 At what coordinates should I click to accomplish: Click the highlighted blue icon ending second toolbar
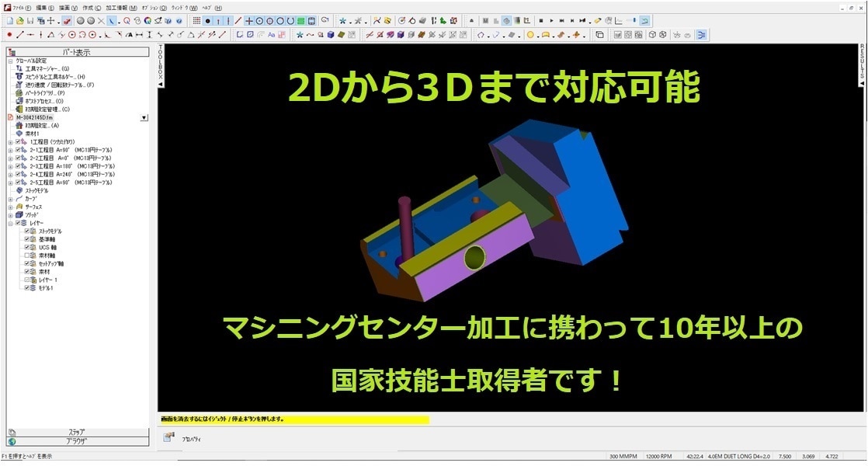click(701, 34)
